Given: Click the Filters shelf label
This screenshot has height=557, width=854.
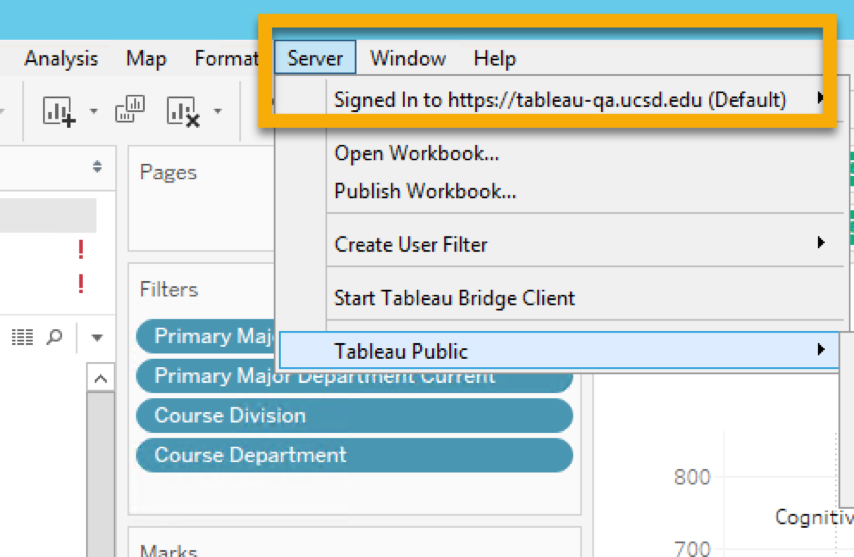Looking at the screenshot, I should (x=169, y=289).
